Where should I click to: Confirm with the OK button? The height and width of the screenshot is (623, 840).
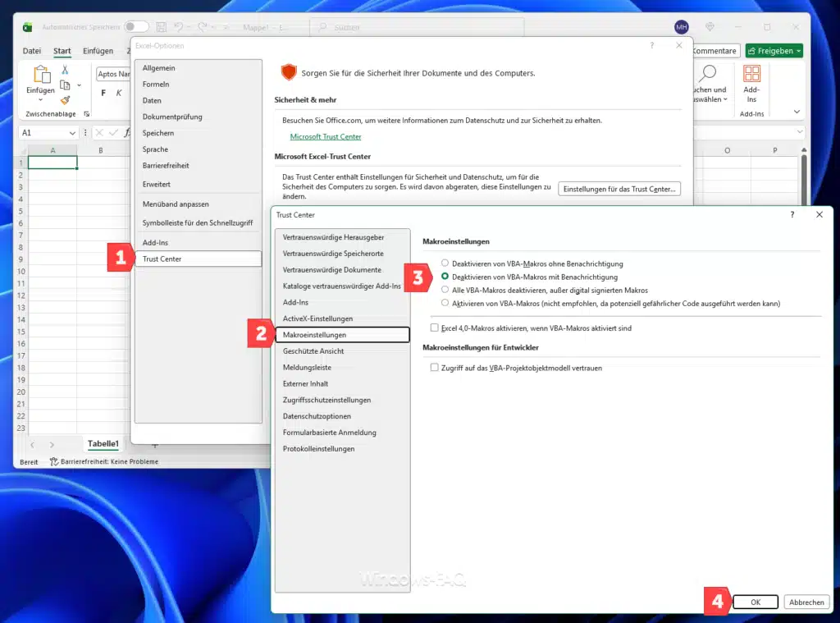click(755, 602)
